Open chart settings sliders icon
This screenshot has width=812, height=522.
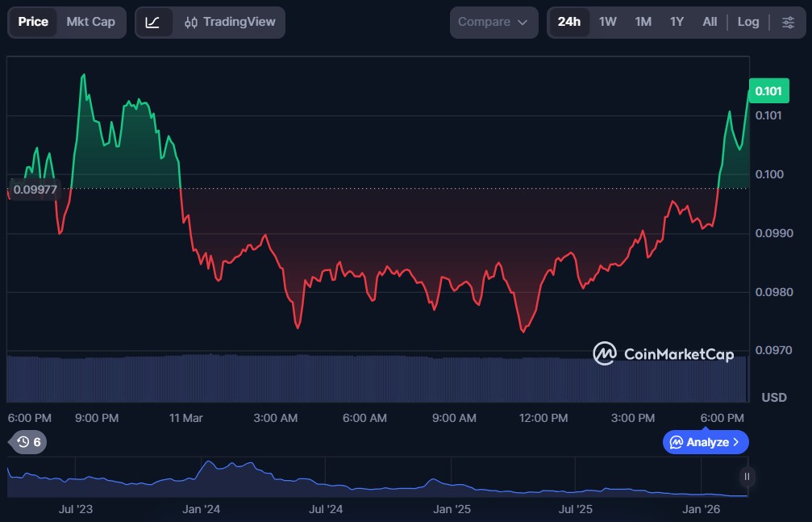788,22
